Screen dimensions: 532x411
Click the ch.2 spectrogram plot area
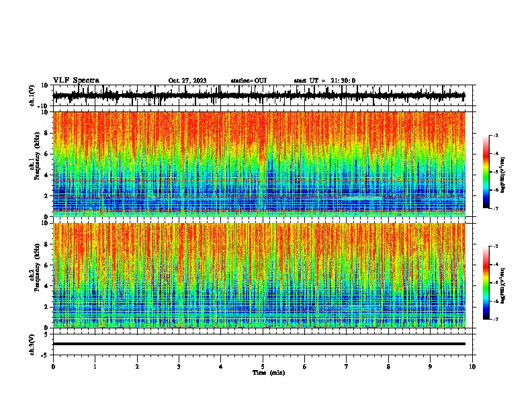(x=259, y=275)
